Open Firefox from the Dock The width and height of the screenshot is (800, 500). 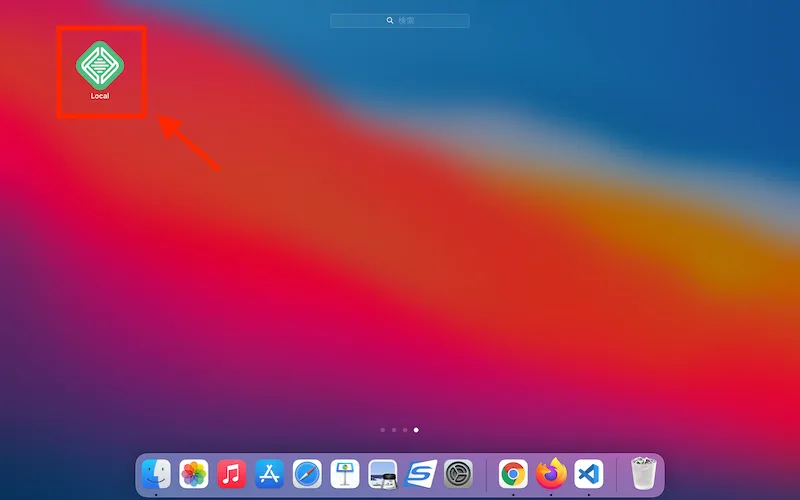pos(551,474)
